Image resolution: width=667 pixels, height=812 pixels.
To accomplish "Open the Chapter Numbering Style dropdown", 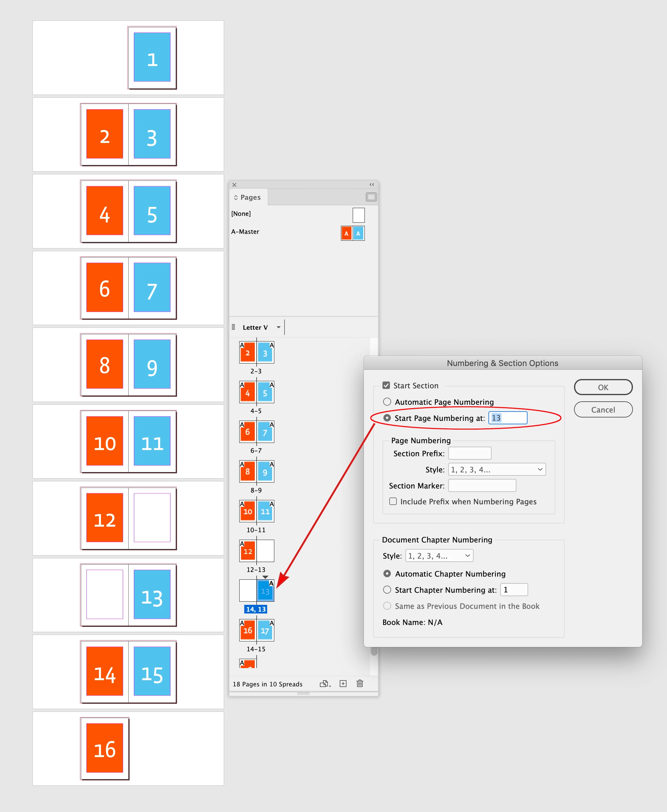I will 439,555.
